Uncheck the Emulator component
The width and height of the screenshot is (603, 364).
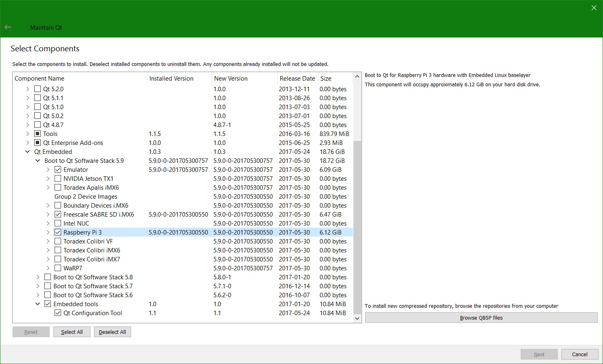point(58,169)
